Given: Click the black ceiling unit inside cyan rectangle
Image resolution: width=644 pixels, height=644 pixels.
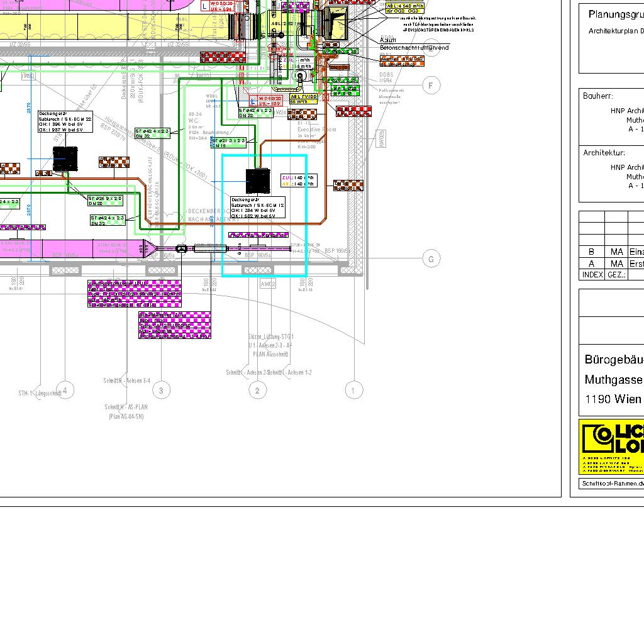Looking at the screenshot, I should coord(257,181).
